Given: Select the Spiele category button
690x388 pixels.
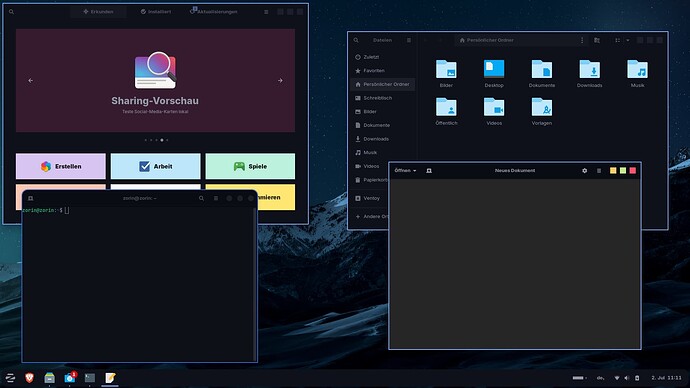Looking at the screenshot, I should [x=250, y=166].
